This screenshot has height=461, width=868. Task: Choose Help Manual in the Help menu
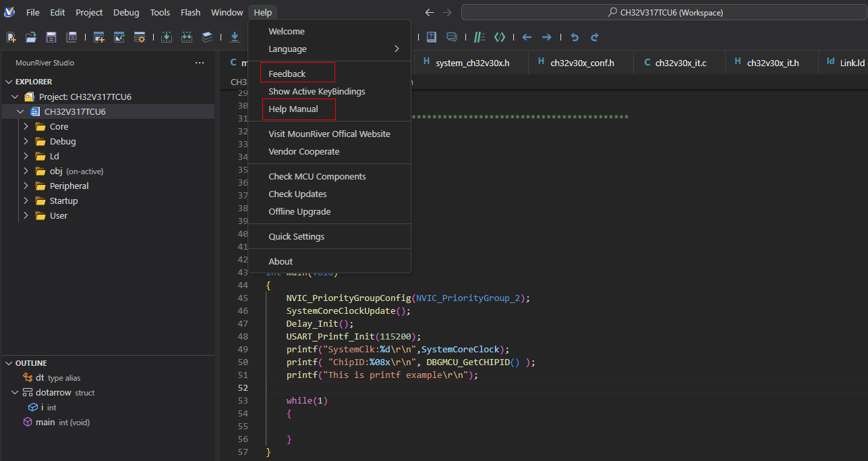pos(293,109)
